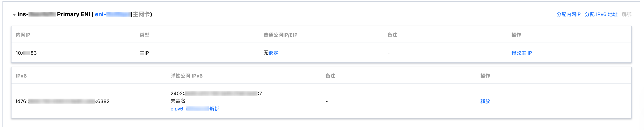Click the IPv6 column header
The height and width of the screenshot is (130, 644).
(21, 76)
